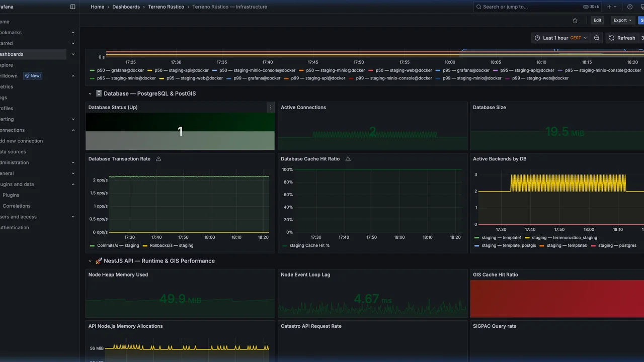
Task: Toggle Rollbacks/s — staging series visibility
Action: coord(172,246)
